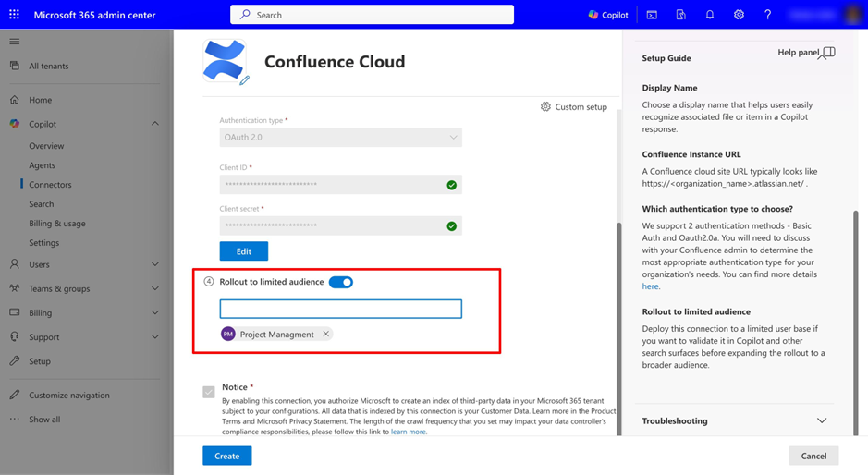Open the account profile avatar

coord(854,15)
